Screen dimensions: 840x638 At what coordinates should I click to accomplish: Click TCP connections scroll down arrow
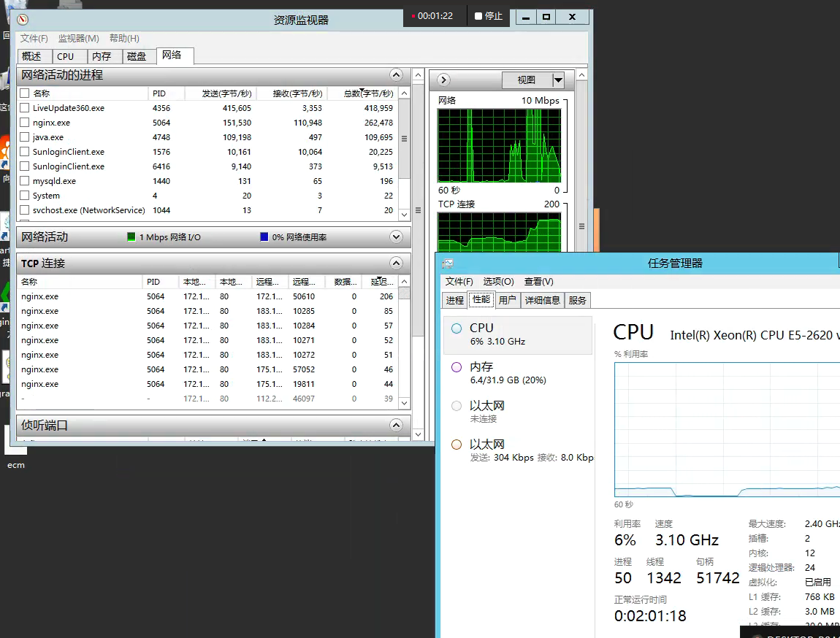click(405, 403)
